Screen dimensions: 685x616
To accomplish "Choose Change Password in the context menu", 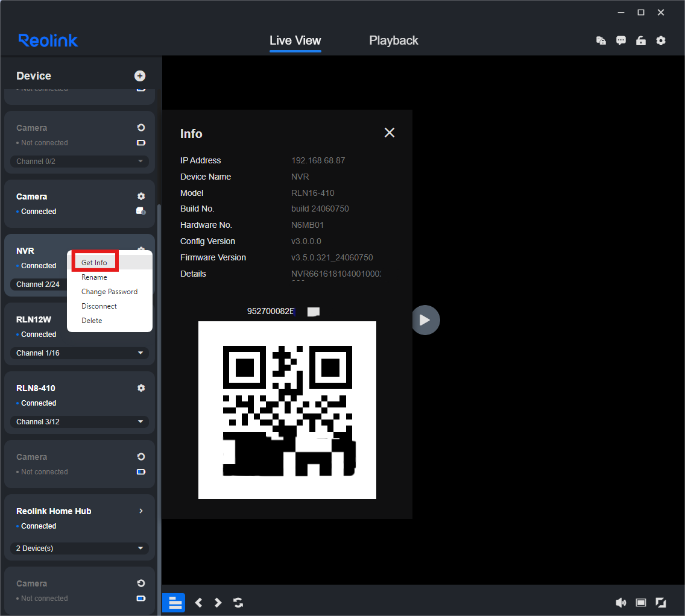I will (110, 292).
